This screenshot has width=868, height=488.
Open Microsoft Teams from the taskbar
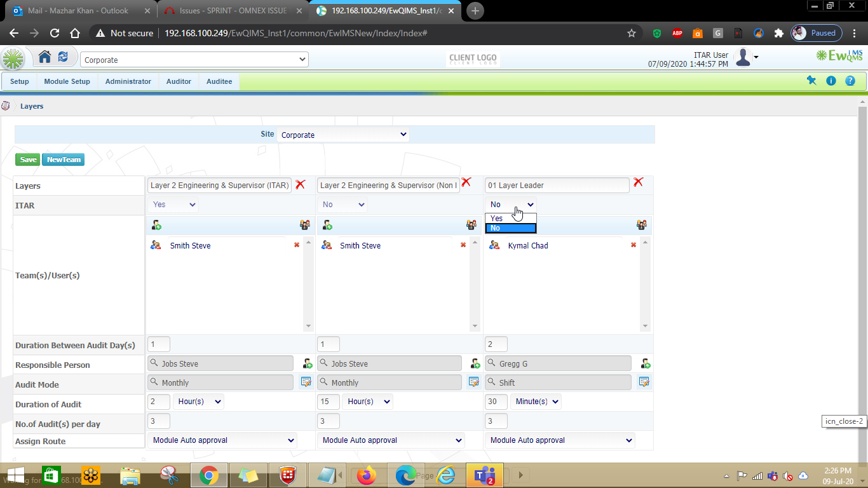tap(485, 475)
